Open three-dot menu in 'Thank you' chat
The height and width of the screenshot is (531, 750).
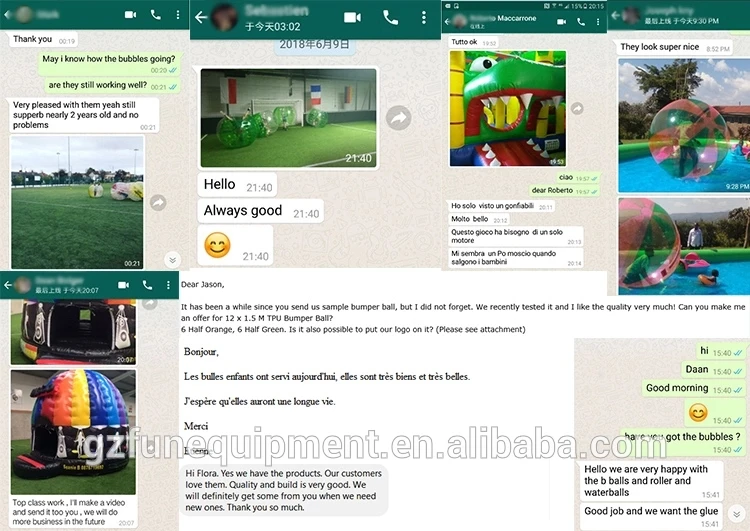177,15
